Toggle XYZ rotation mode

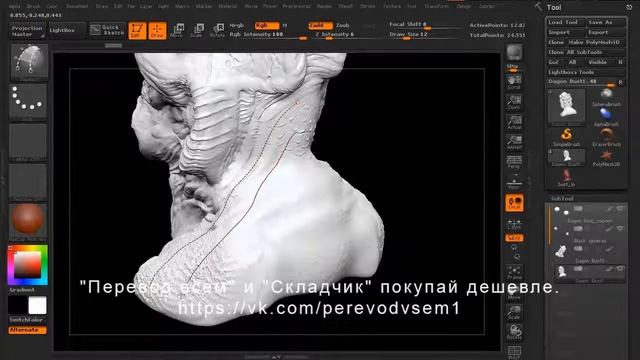(514, 238)
